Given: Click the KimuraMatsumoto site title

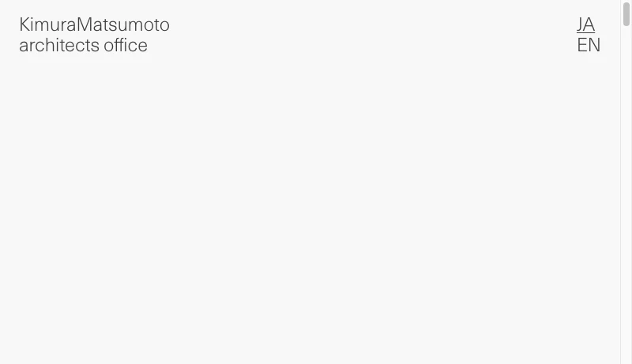Looking at the screenshot, I should (x=94, y=25).
